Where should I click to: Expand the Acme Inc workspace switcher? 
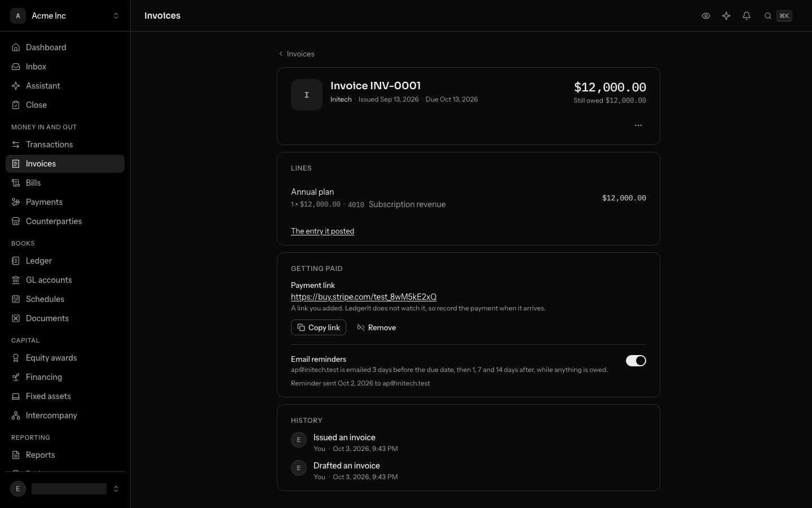pos(65,16)
